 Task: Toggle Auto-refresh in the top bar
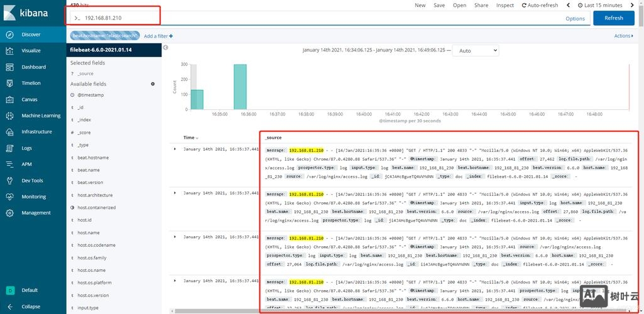coord(540,5)
